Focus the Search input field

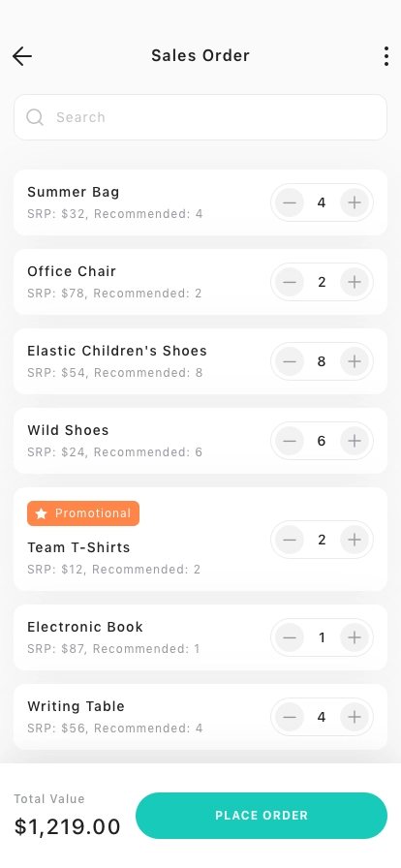coord(200,117)
